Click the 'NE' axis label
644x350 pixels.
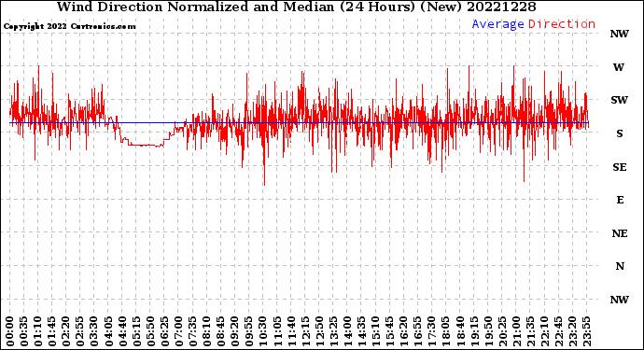620,233
